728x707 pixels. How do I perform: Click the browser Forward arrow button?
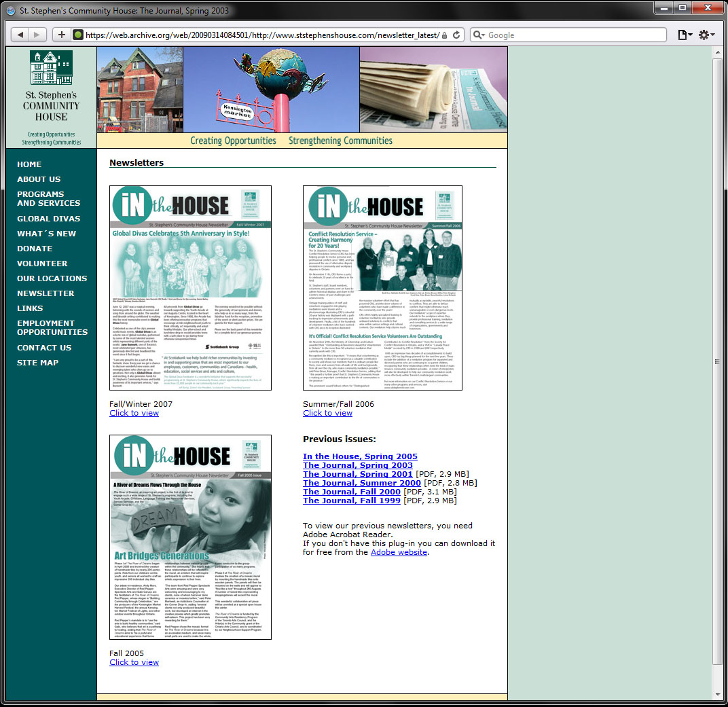38,35
